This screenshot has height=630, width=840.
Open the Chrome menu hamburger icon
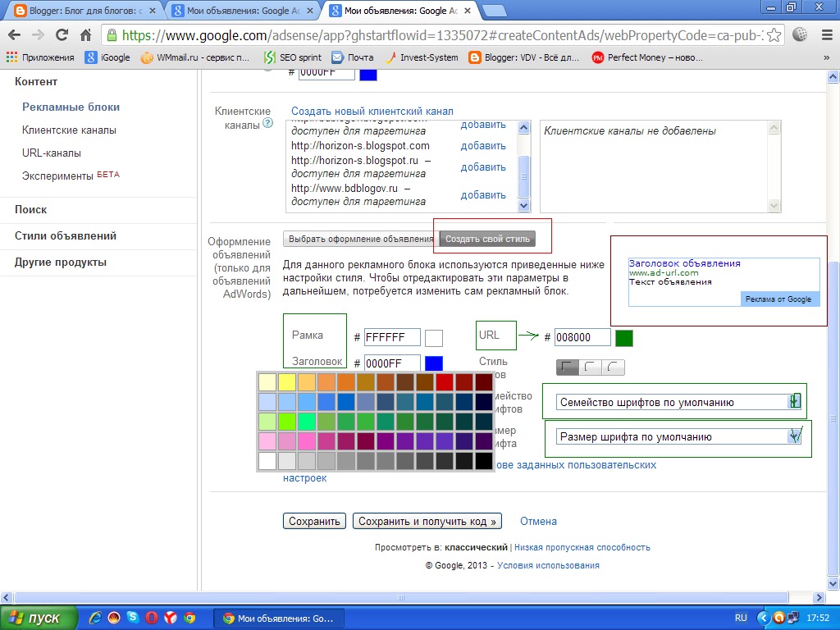(x=827, y=35)
